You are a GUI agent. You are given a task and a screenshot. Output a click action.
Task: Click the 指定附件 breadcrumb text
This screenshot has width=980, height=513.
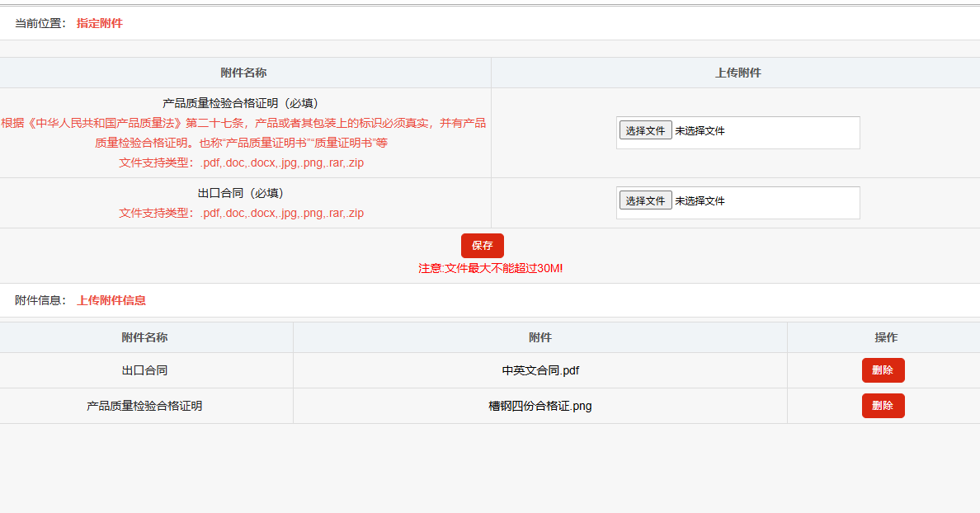point(100,23)
